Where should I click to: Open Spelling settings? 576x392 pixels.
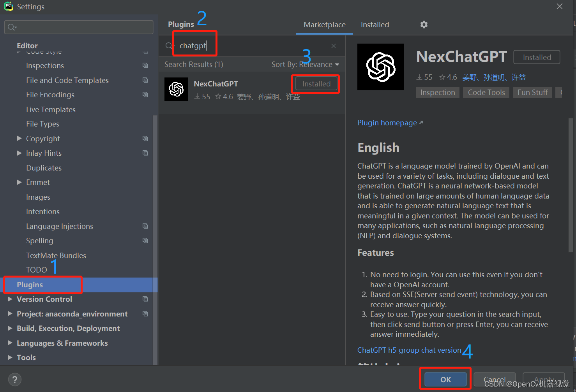point(39,241)
